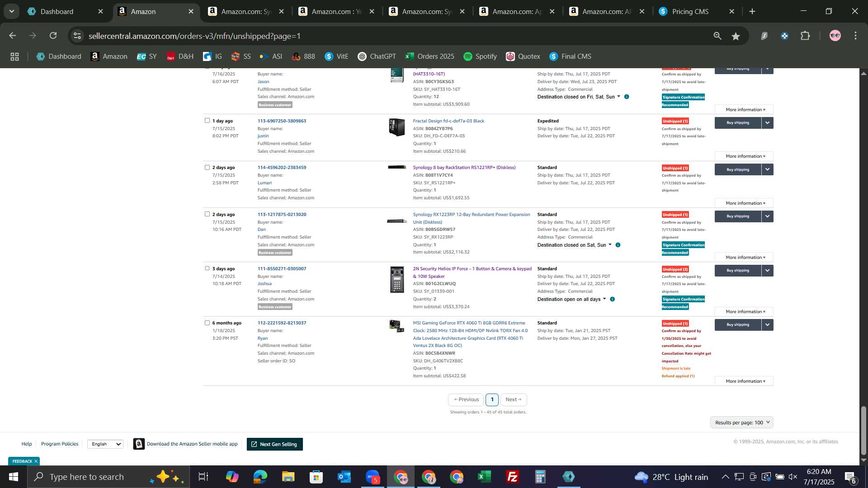
Task: Expand Buy shipping options for 2N Helios order
Action: click(767, 271)
